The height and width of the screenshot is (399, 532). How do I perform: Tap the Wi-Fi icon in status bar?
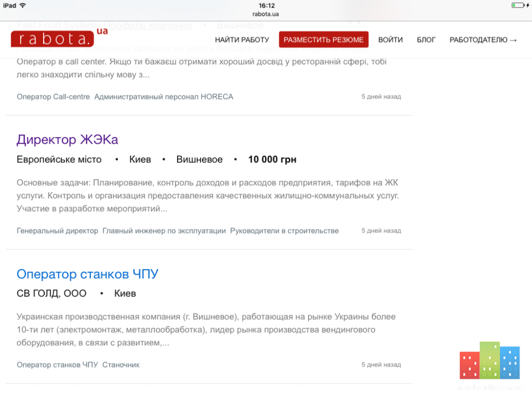click(23, 5)
